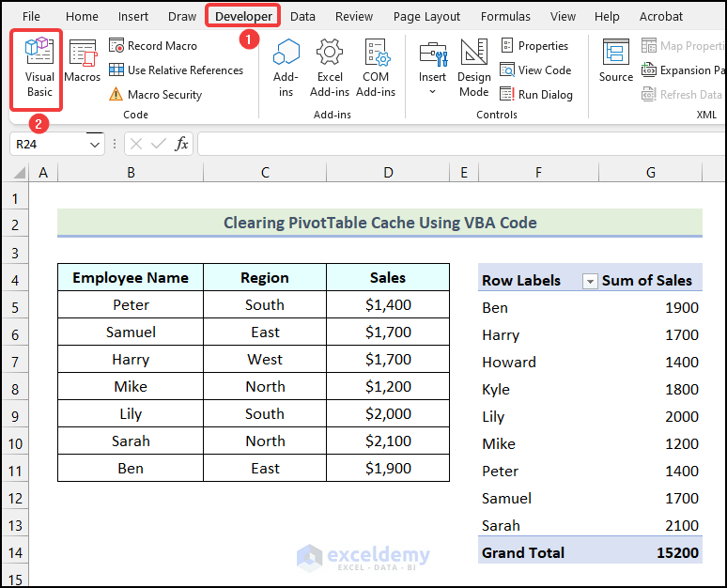Click the $2,100 sales cell
727x588 pixels.
pos(388,441)
